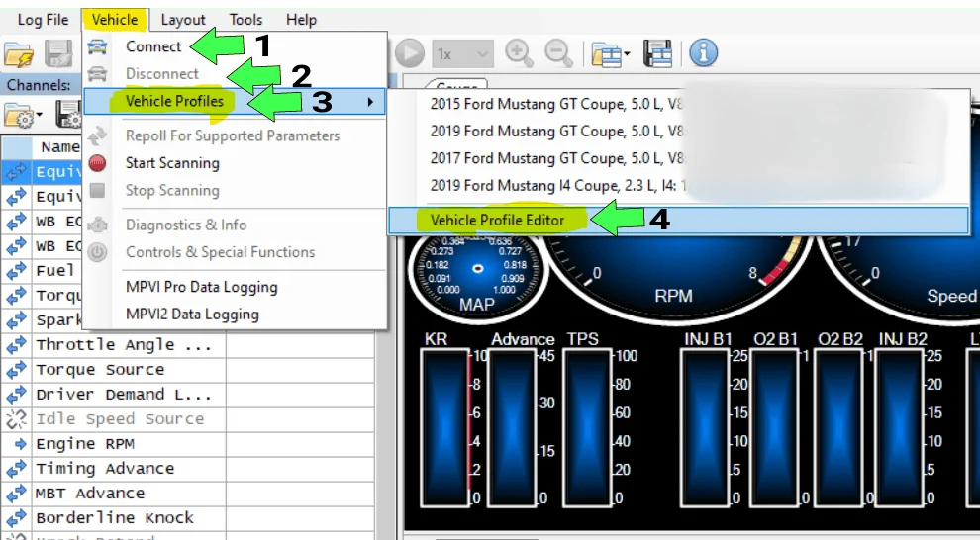The image size is (980, 540).
Task: Click the open log file folder icon
Action: pos(19,54)
